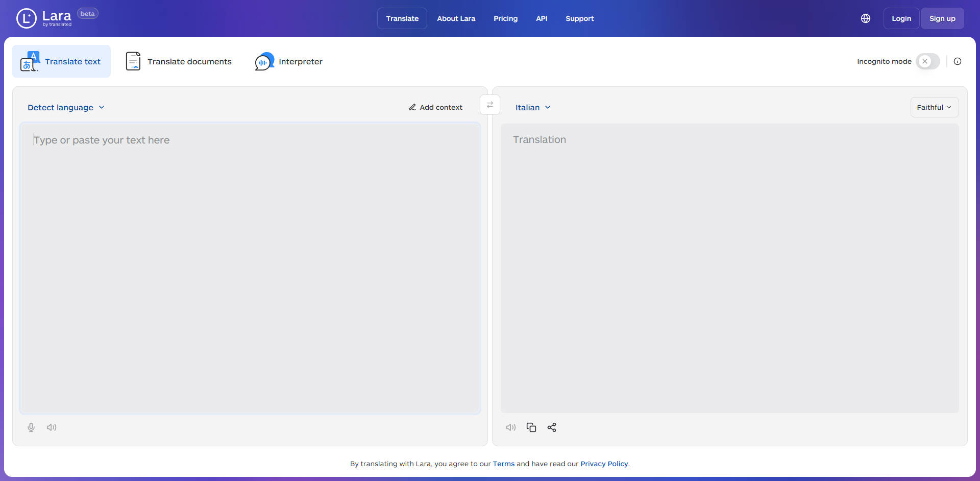Play source text audio with speaker icon
The image size is (980, 481).
[x=52, y=427]
